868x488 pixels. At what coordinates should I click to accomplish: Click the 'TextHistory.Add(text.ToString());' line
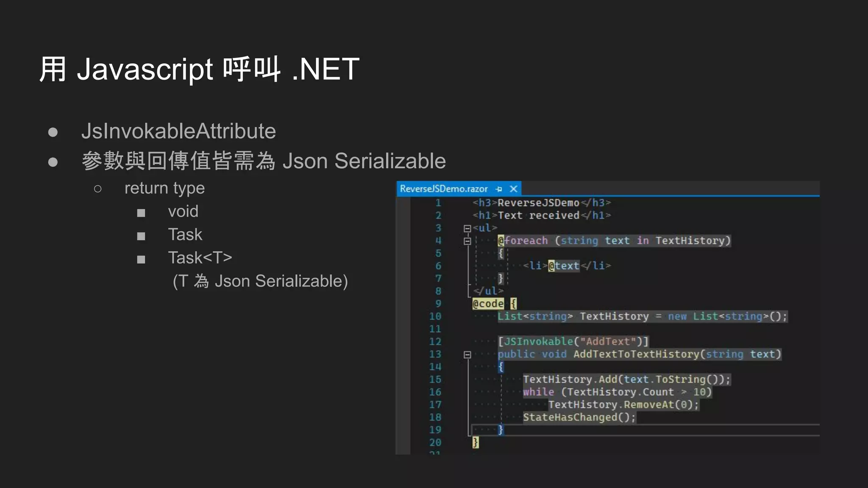[626, 380]
